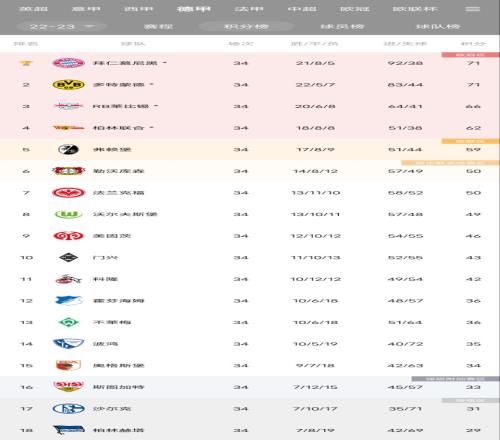
Task: Click the Bayern Munich club crest
Action: point(68,63)
